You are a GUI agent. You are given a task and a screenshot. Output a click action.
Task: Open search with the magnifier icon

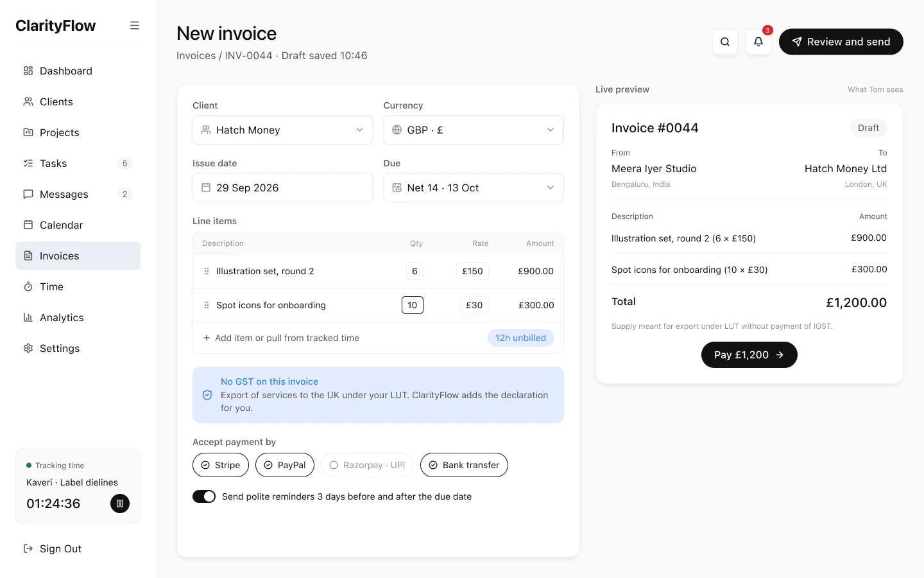pos(725,42)
